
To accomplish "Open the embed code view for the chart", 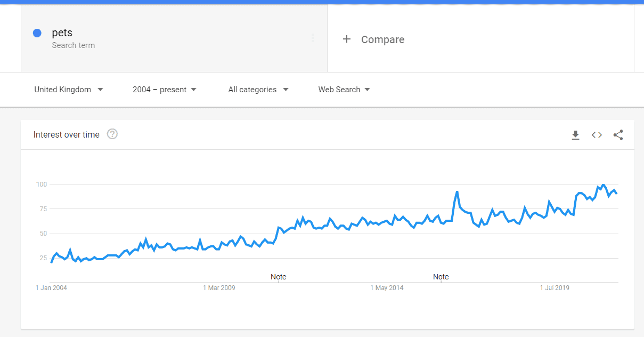I will point(597,135).
